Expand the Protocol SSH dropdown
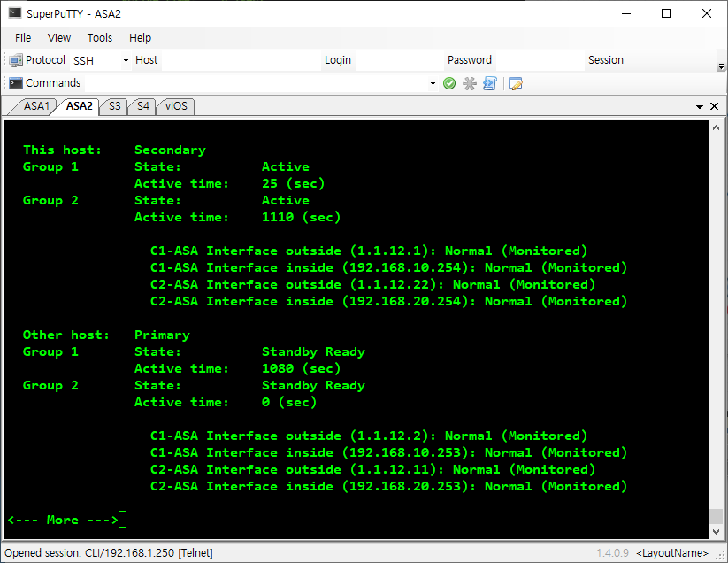This screenshot has height=563, width=728. coord(126,60)
